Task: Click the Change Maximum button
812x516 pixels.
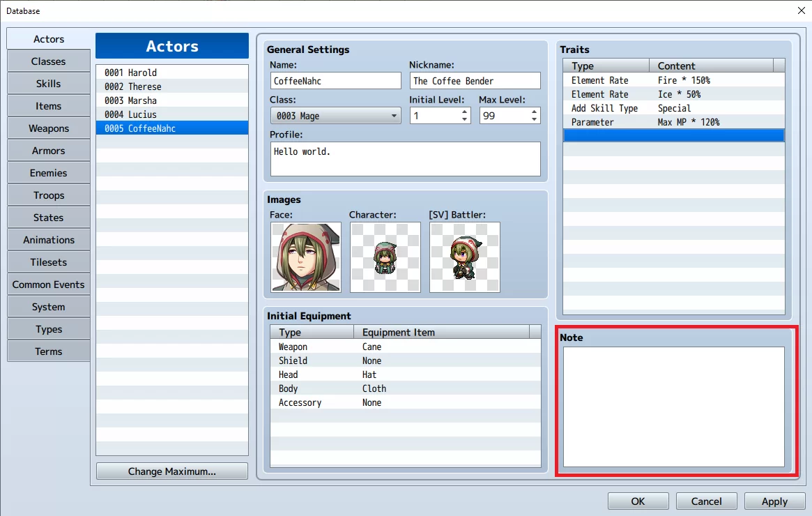Action: (x=172, y=471)
